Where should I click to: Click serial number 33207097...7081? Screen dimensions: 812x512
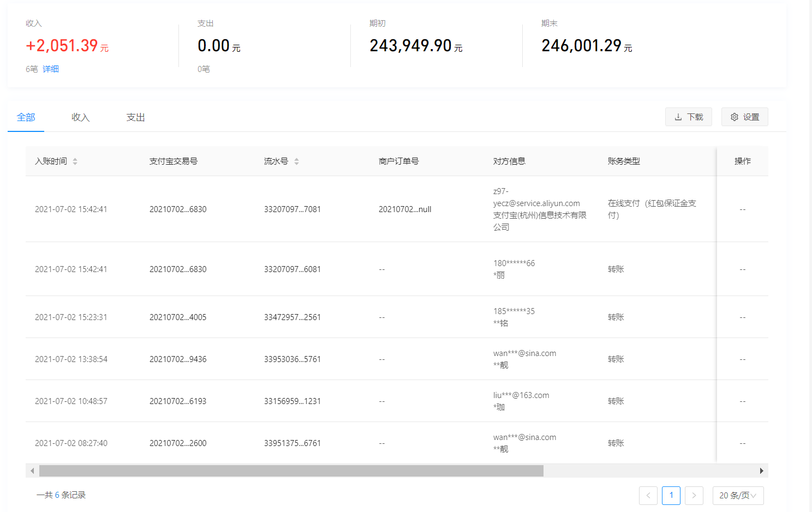click(292, 209)
